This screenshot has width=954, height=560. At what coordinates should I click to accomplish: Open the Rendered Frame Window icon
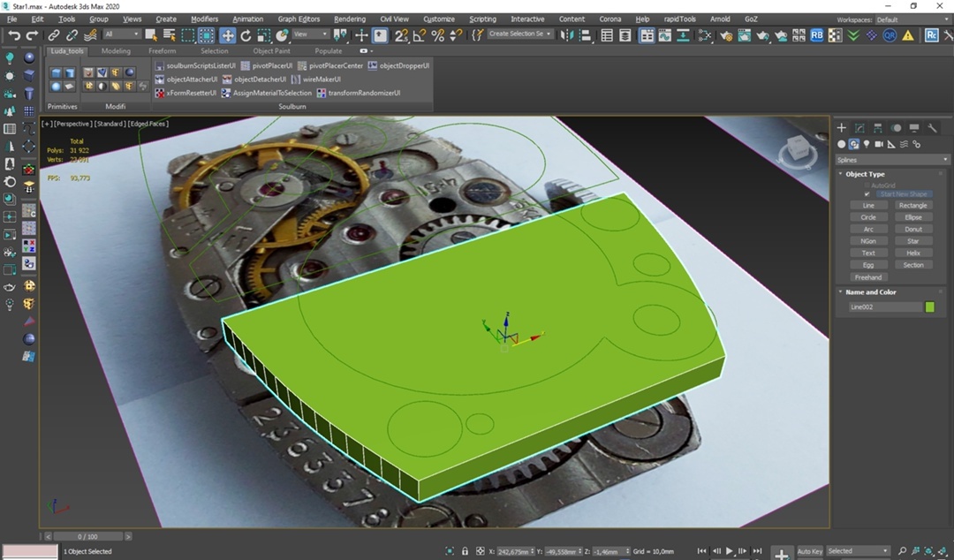(744, 35)
